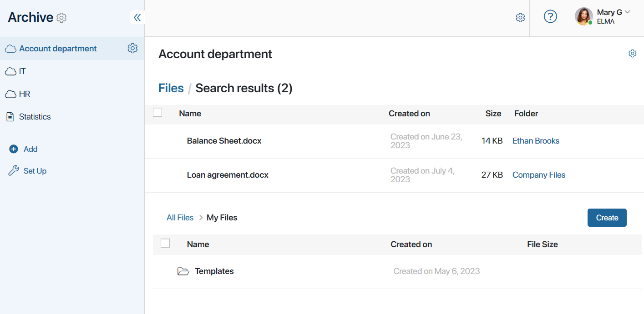Click the 27 KB size cell
The height and width of the screenshot is (314, 644).
click(492, 175)
